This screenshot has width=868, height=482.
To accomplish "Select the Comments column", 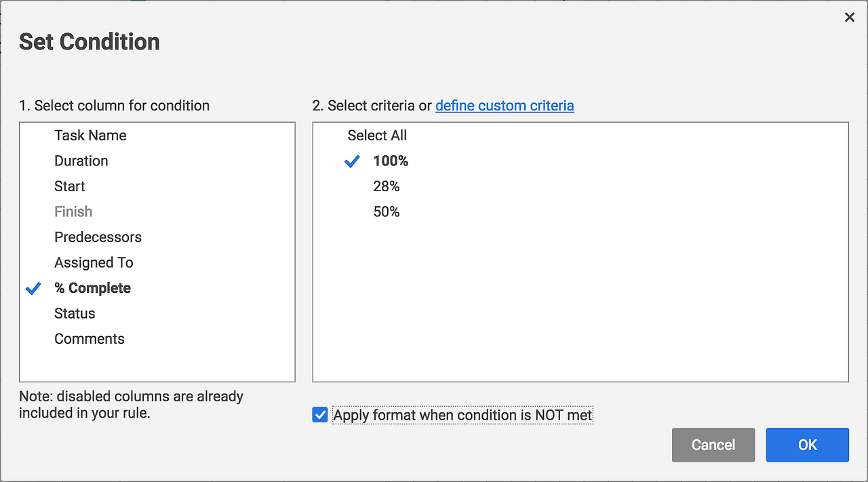I will pyautogui.click(x=90, y=339).
